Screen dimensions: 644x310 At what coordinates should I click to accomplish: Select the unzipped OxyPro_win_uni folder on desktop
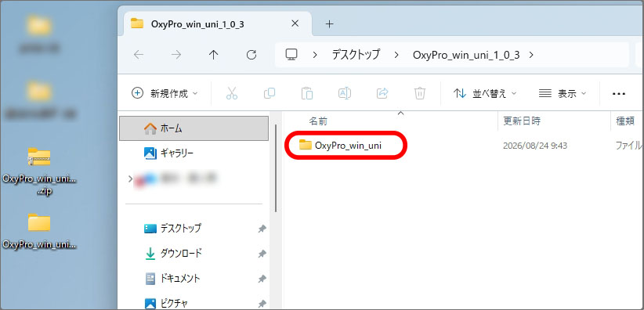[39, 231]
